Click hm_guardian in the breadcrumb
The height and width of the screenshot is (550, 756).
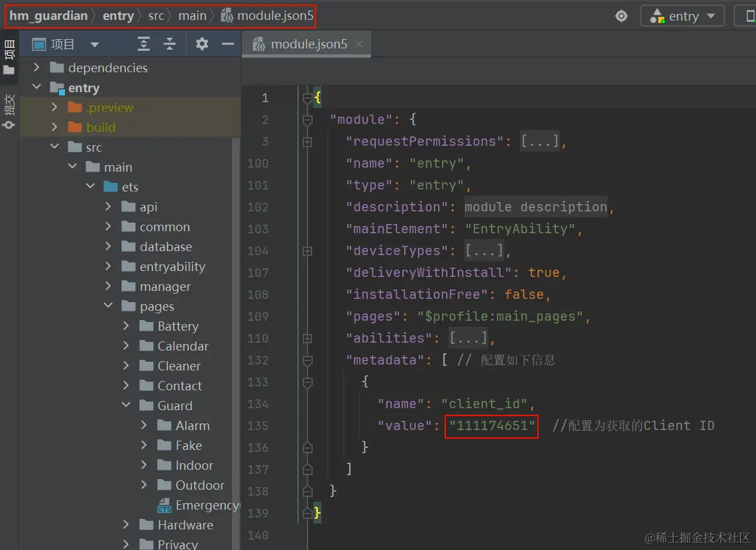[x=48, y=15]
